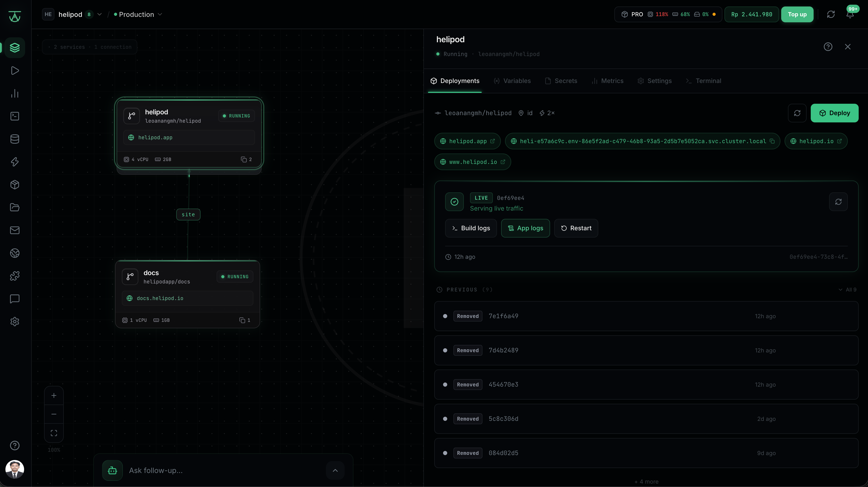This screenshot has width=868, height=487.
Task: Open the notifications bell with 99+ badge
Action: coord(850,14)
